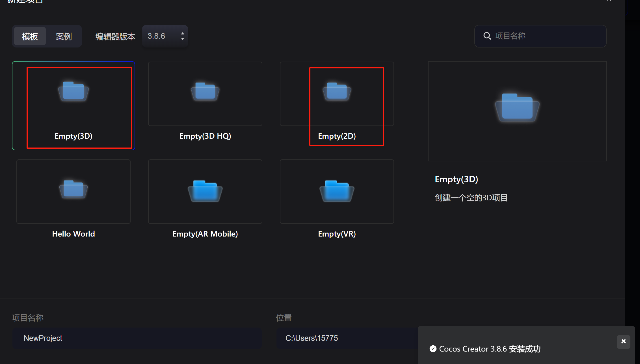Image resolution: width=640 pixels, height=364 pixels.
Task: Open the editor version 3.8.6 dropdown
Action: coord(161,36)
